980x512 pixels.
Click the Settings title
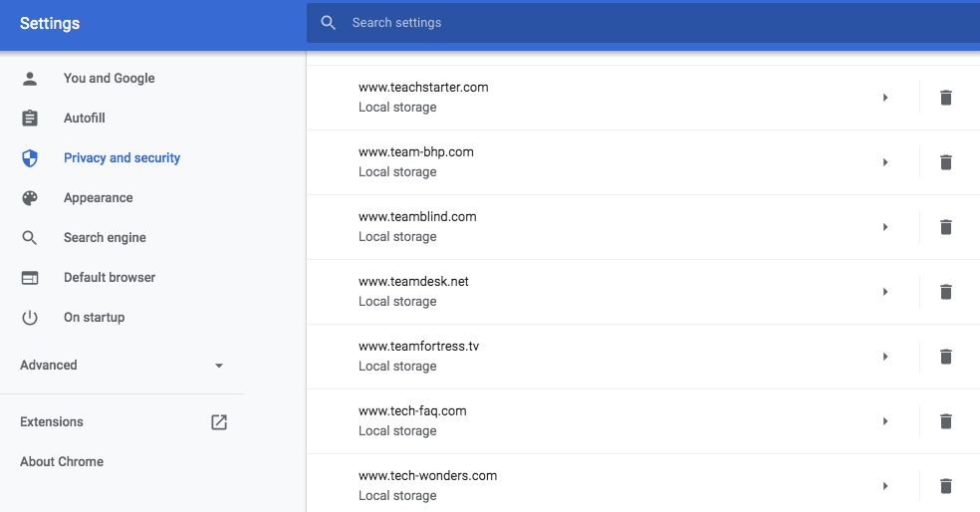click(x=50, y=23)
